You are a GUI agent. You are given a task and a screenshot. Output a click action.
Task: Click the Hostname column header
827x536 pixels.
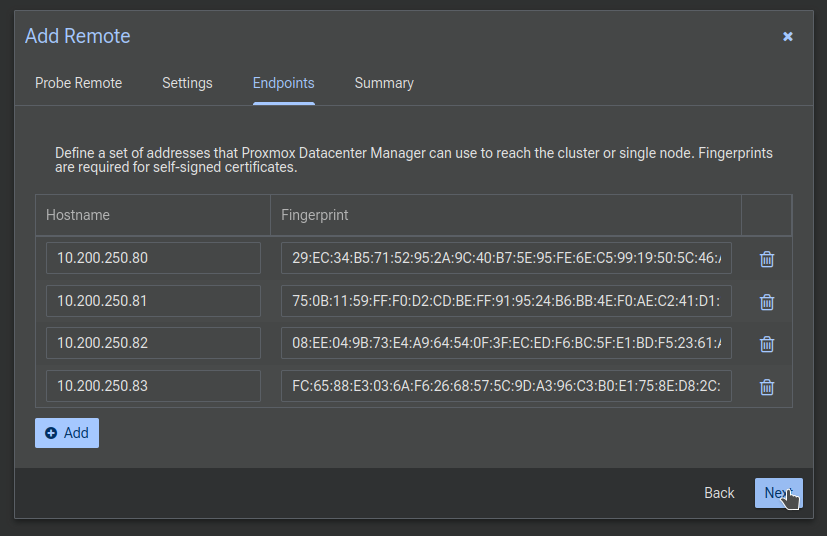pos(152,215)
